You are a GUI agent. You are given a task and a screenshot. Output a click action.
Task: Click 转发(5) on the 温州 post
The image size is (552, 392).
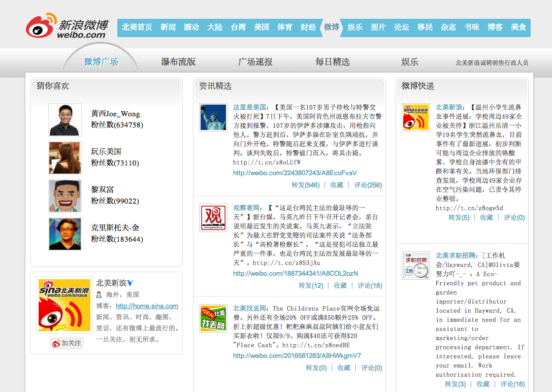[x=459, y=218]
